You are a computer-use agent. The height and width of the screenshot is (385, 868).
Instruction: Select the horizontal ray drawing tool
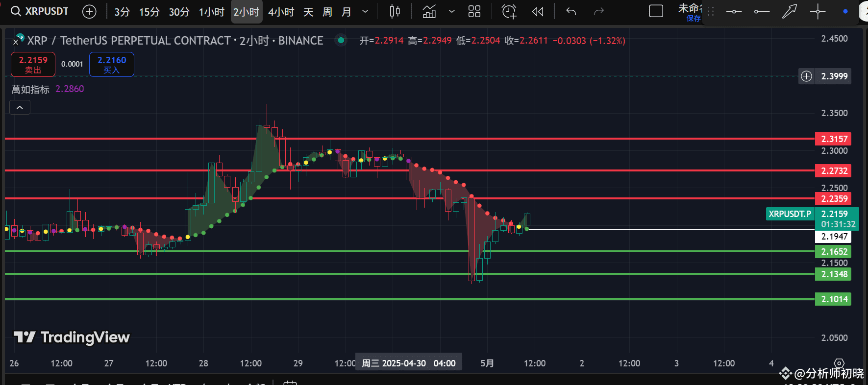coord(762,11)
